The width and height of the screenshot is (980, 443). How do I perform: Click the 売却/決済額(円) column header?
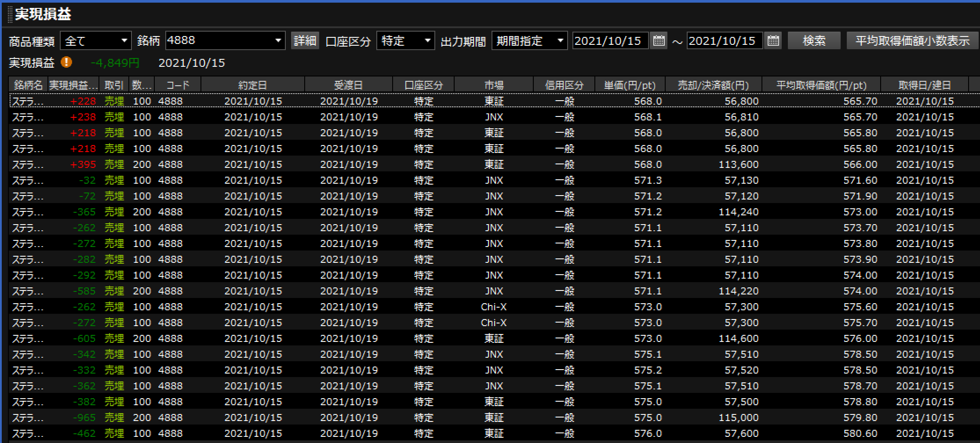tap(713, 85)
